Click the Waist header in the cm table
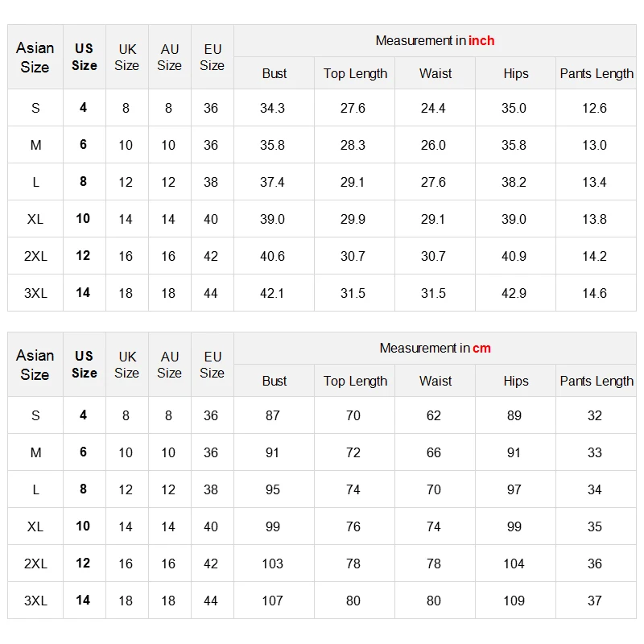This screenshot has height=644, width=644. [x=436, y=381]
